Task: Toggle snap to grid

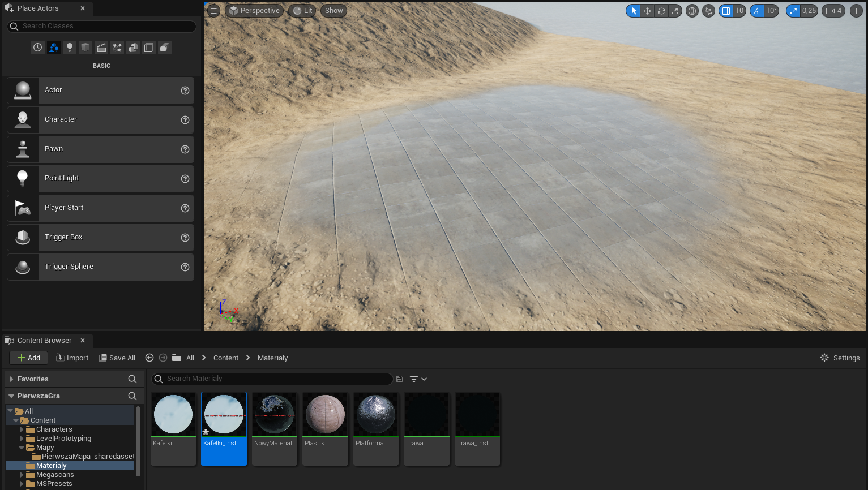Action: pyautogui.click(x=727, y=10)
